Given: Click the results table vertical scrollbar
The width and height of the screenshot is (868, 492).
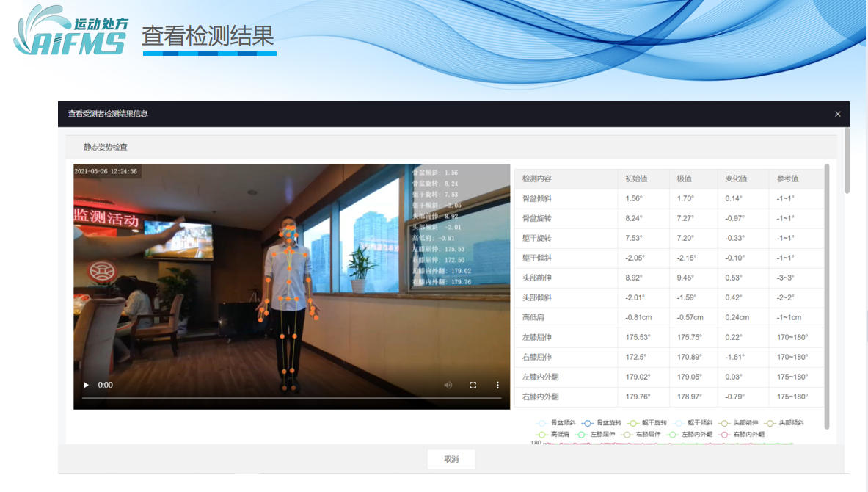Looking at the screenshot, I should coord(827,294).
